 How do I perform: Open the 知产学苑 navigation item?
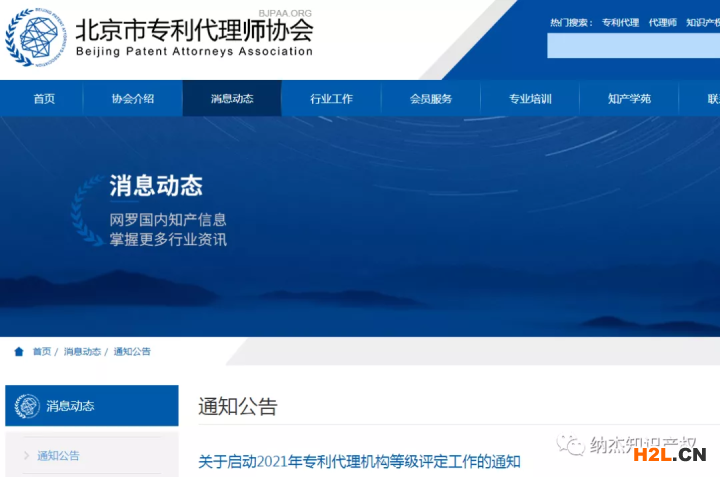pyautogui.click(x=629, y=99)
